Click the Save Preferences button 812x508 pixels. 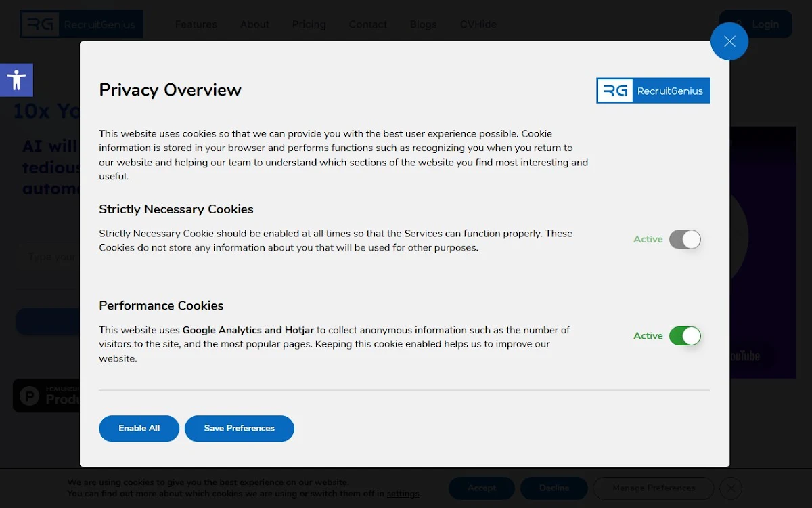pyautogui.click(x=240, y=428)
